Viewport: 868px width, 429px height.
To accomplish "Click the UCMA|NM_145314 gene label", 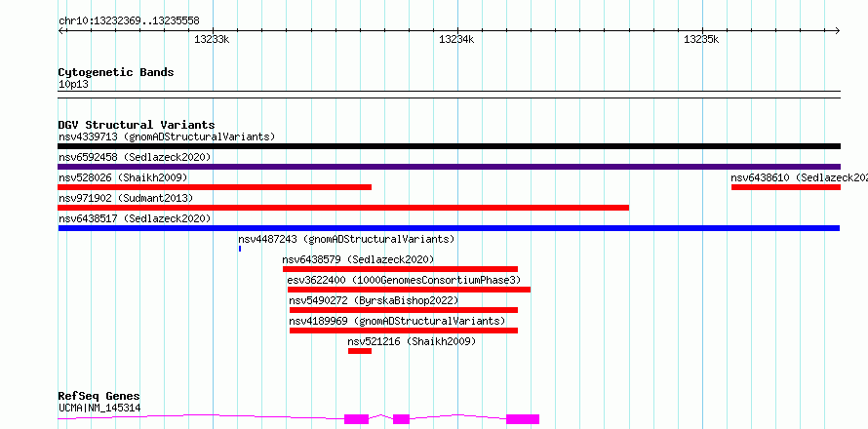I will 99,409.
